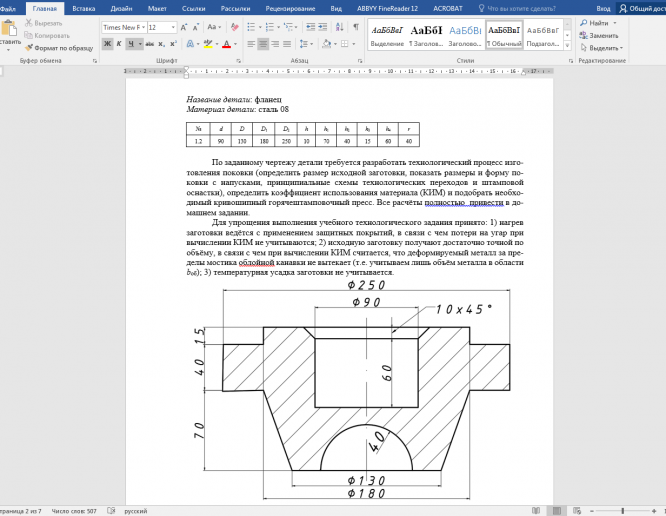Click the bulleted list icon
This screenshot has width=666, height=516.
250,27
